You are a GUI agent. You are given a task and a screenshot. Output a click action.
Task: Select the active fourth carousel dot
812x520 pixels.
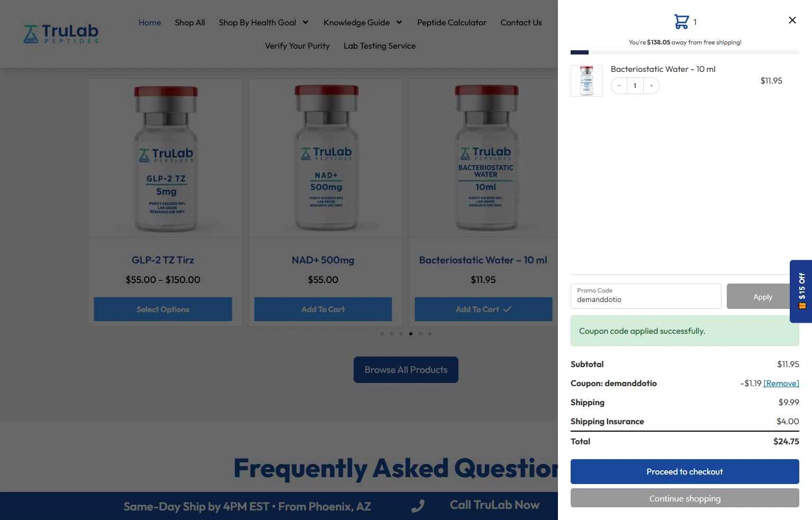[x=411, y=334]
